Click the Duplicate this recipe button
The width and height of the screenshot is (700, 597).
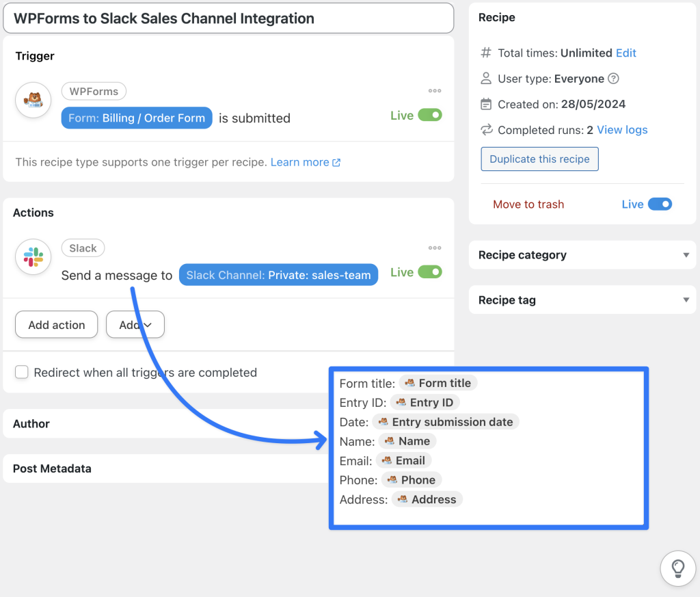click(539, 159)
